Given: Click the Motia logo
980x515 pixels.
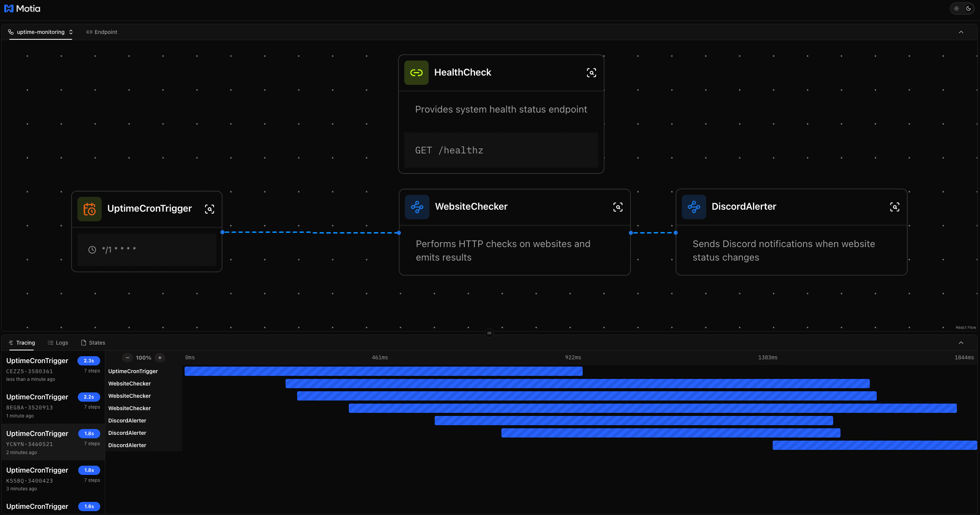Looking at the screenshot, I should (x=22, y=8).
